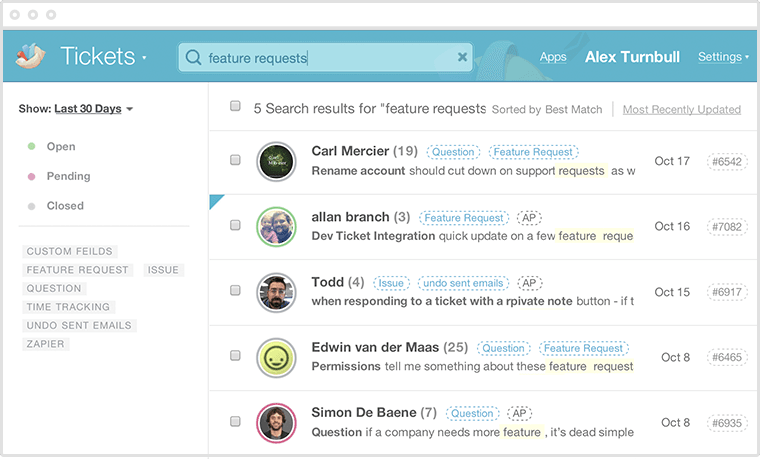Image resolution: width=760 pixels, height=459 pixels.
Task: Click Edwin van der Maas smiley avatar
Action: pos(276,357)
